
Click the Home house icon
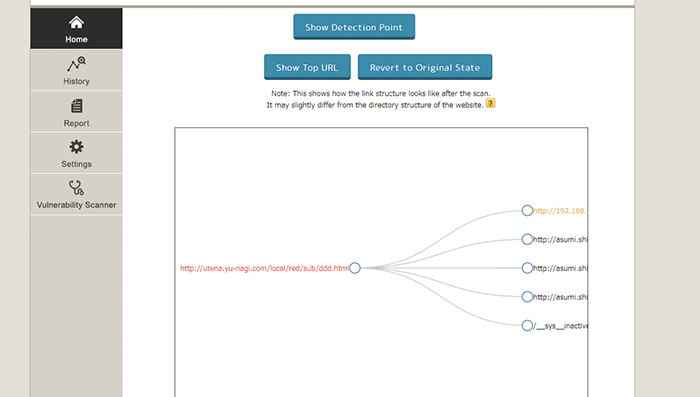(x=76, y=22)
